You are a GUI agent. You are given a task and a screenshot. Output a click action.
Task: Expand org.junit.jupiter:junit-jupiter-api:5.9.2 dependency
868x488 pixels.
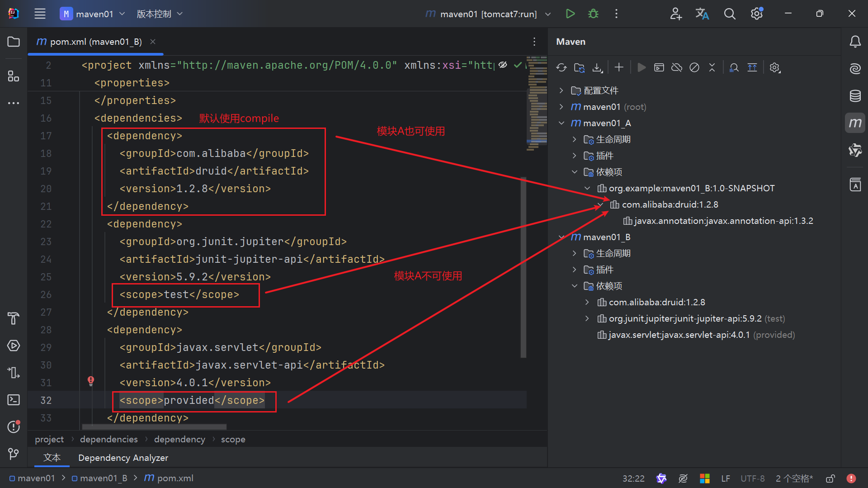point(587,318)
